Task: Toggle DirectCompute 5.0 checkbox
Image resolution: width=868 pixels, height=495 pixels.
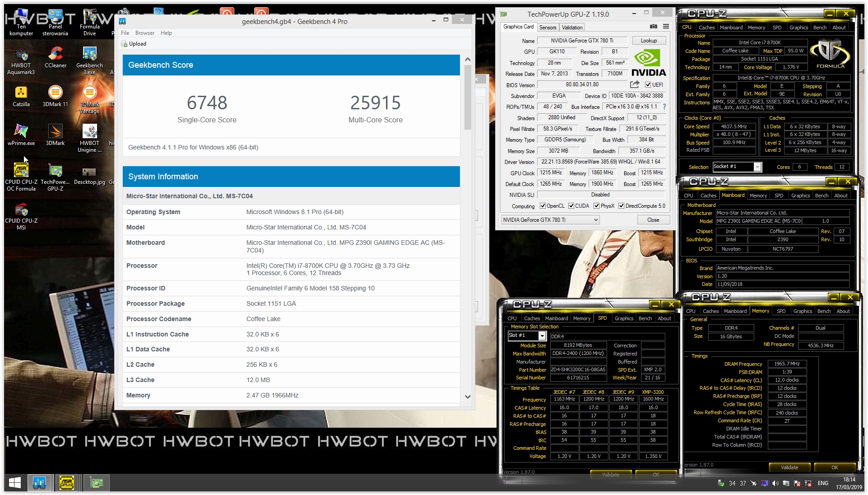Action: (x=621, y=206)
